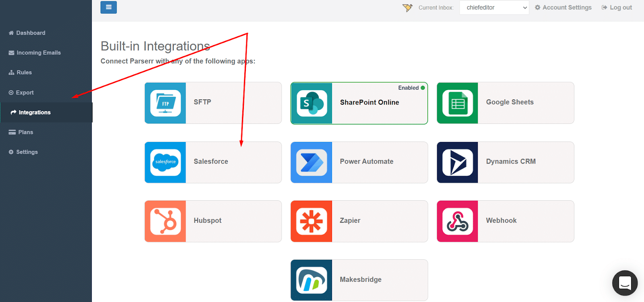The image size is (644, 302).
Task: Select the Google Sheets integration
Action: coord(506,103)
